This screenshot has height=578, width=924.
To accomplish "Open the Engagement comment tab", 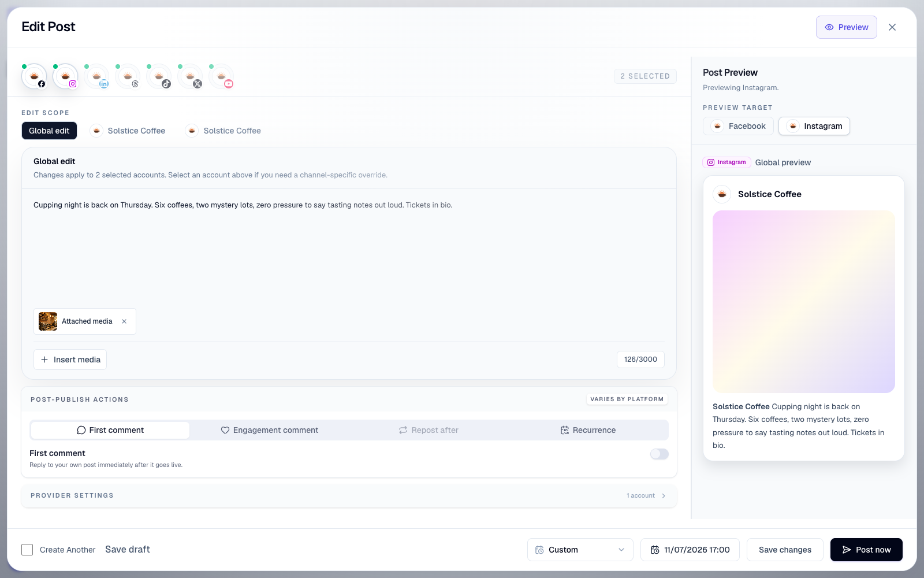I will (269, 430).
